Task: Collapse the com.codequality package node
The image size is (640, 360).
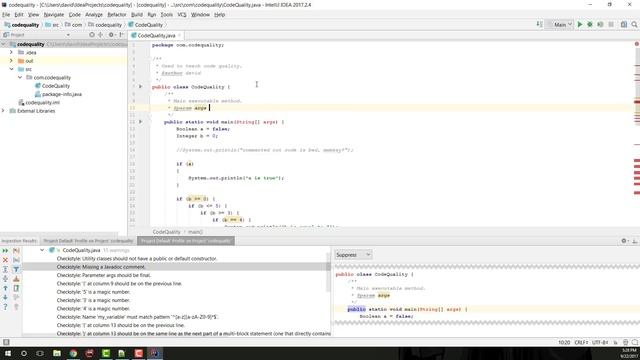Action: [x=20, y=77]
